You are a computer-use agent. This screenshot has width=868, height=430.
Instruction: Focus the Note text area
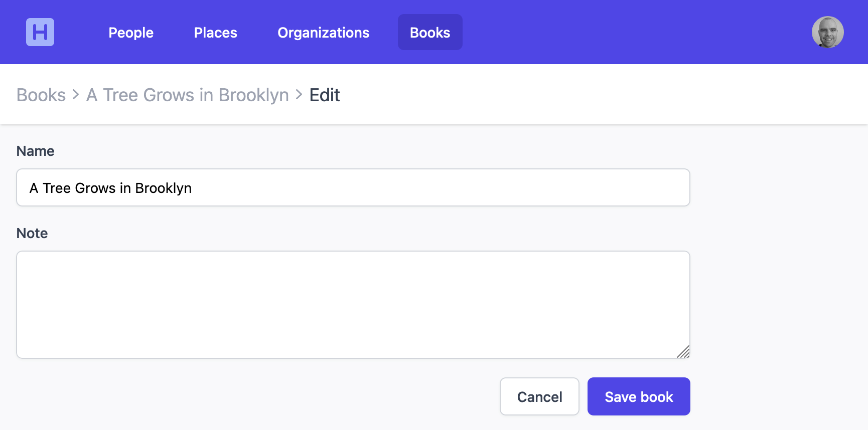tap(353, 304)
